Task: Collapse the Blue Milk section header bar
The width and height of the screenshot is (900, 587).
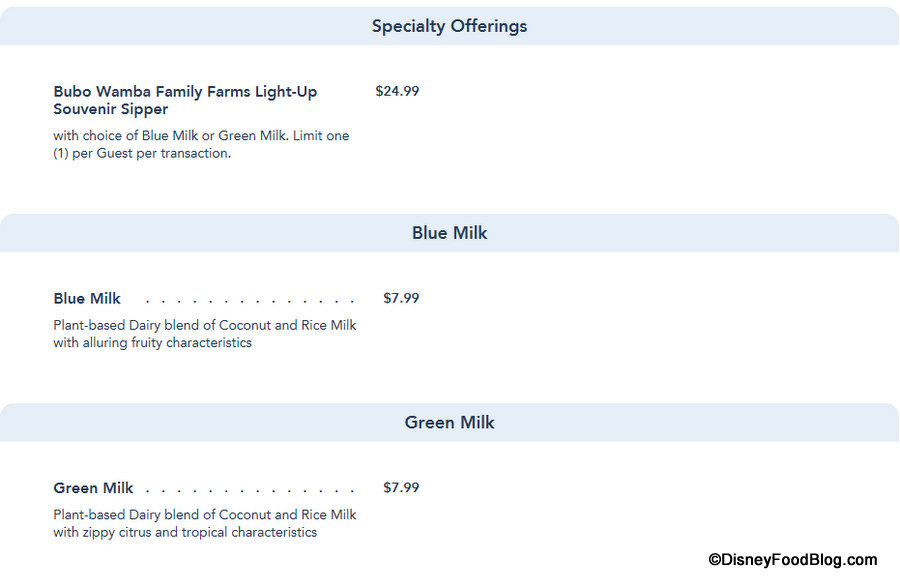Action: [449, 233]
